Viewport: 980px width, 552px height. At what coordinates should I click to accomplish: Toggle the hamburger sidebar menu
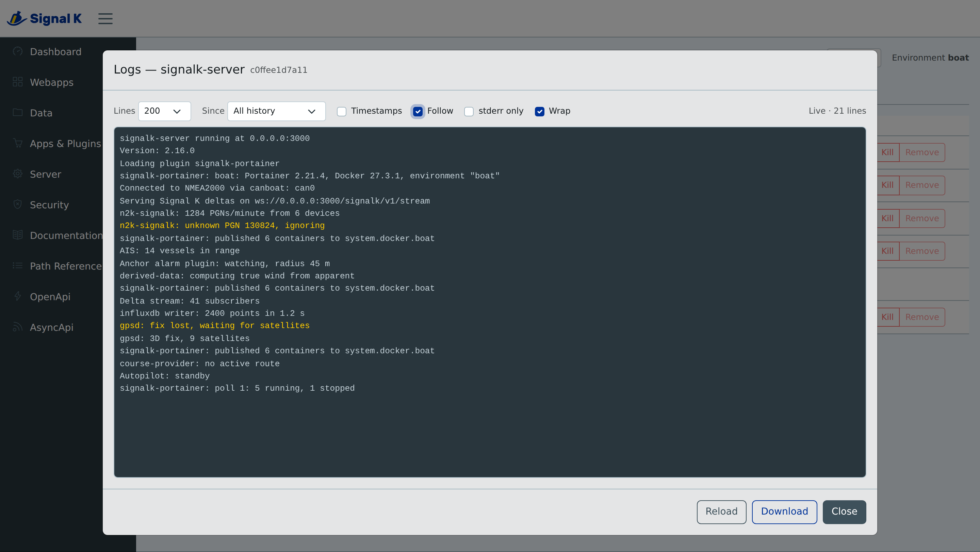click(x=105, y=19)
